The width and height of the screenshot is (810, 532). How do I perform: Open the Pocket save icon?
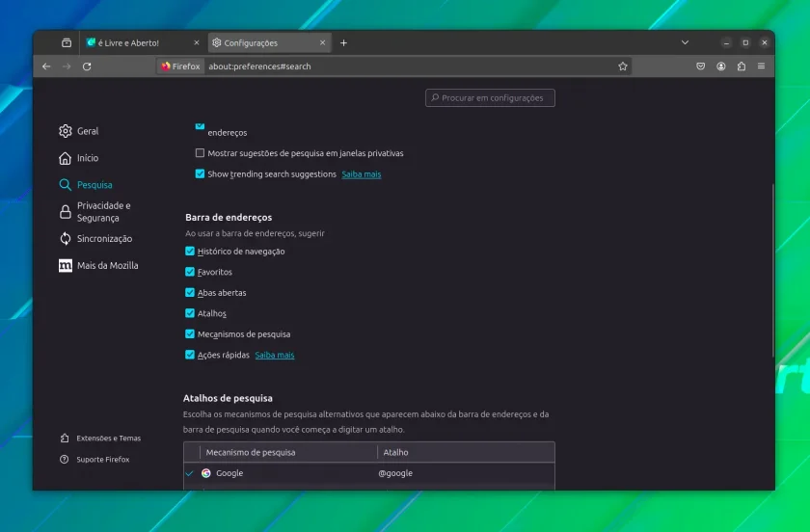[700, 66]
